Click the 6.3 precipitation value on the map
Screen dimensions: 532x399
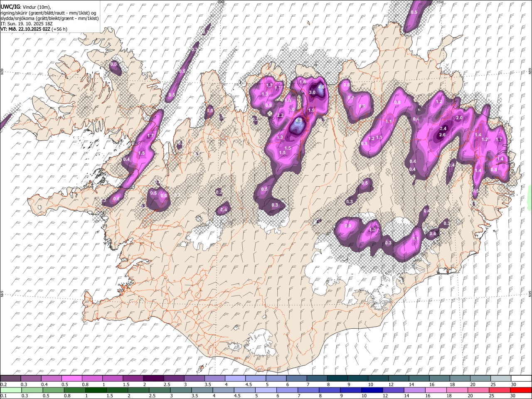pyautogui.click(x=299, y=121)
